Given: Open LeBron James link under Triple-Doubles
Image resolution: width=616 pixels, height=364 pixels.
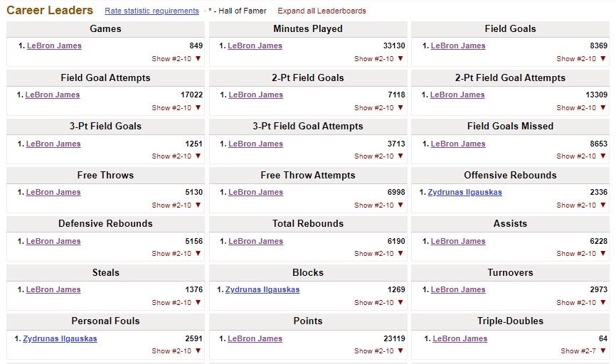Looking at the screenshot, I should [460, 338].
